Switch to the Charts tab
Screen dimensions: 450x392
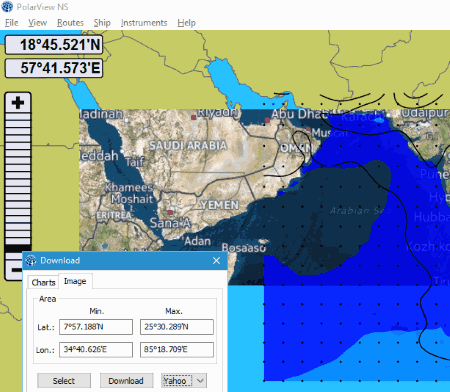(x=43, y=282)
